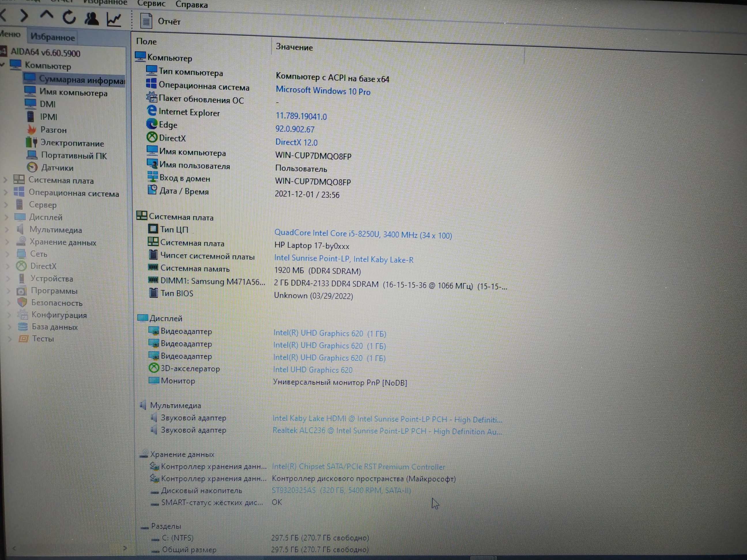Open Электропитание tree item
This screenshot has width=747, height=560.
pyautogui.click(x=72, y=143)
